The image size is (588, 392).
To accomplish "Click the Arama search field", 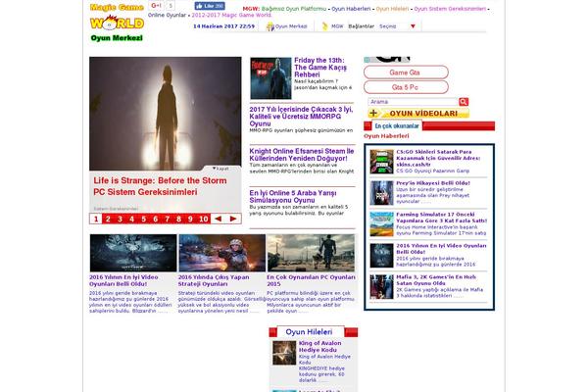I will pyautogui.click(x=413, y=102).
